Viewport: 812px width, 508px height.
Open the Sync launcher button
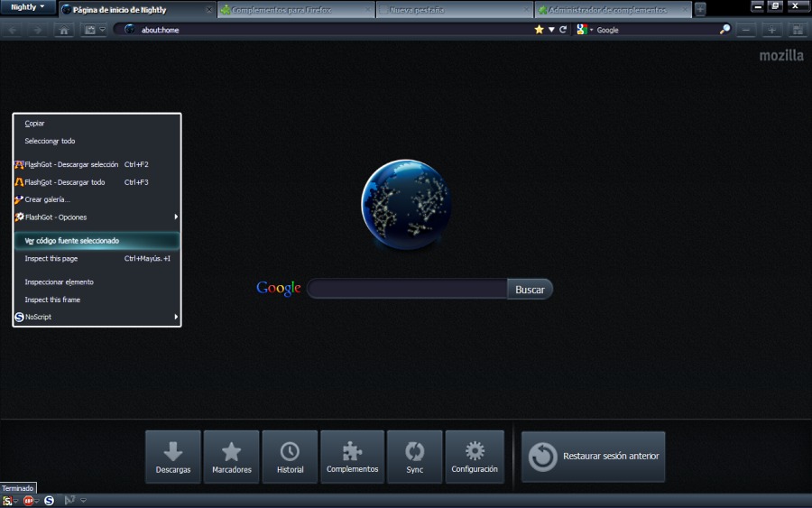click(x=415, y=457)
